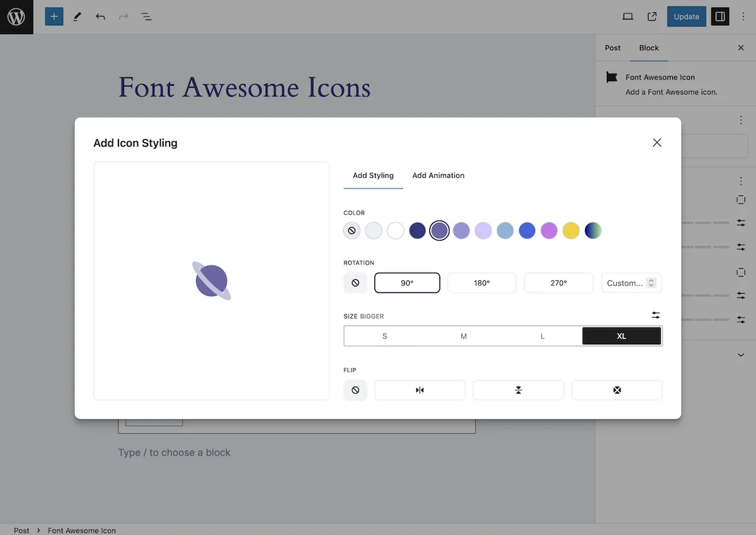Set rotation to 180°
This screenshot has height=535, width=756.
482,283
